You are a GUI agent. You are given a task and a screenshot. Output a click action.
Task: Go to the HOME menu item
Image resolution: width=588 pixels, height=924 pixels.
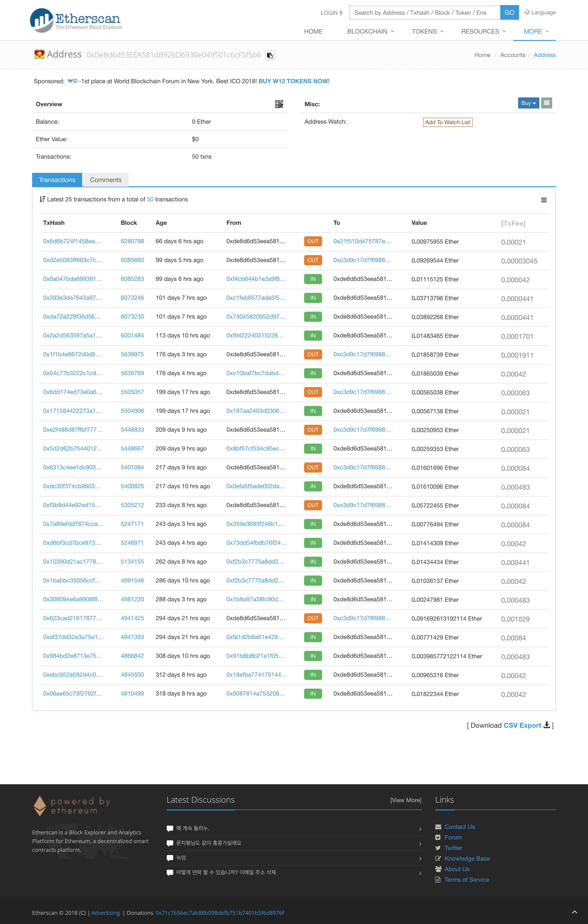[313, 31]
